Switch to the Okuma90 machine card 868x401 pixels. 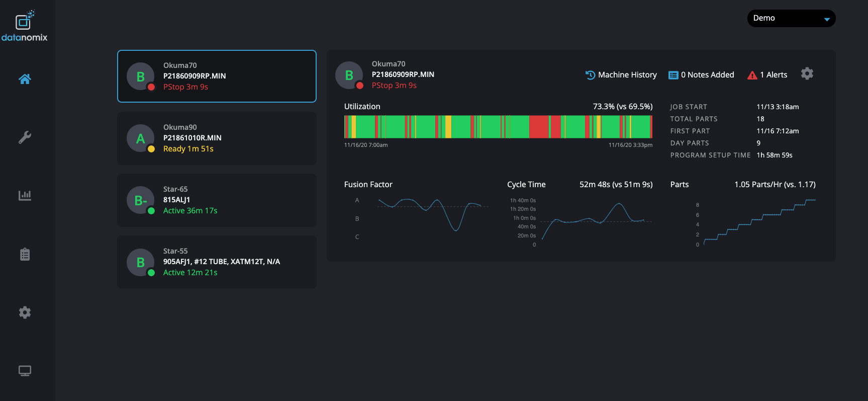click(217, 138)
